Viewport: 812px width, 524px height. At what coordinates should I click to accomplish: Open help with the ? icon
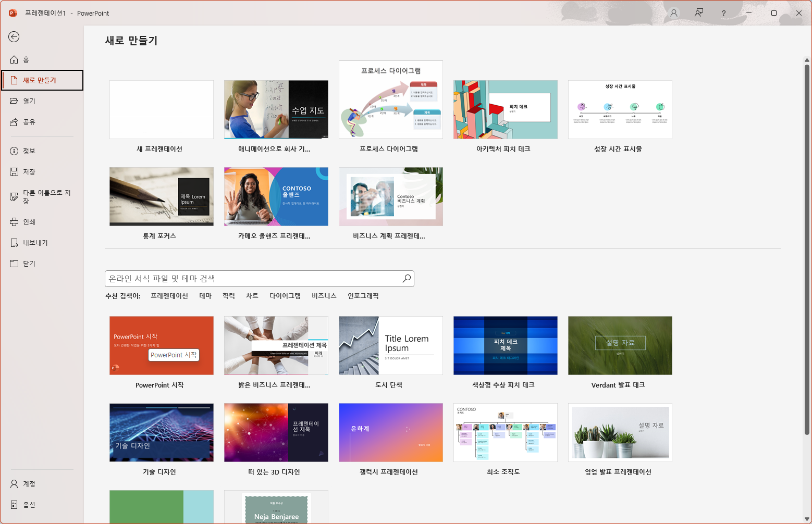pos(723,13)
